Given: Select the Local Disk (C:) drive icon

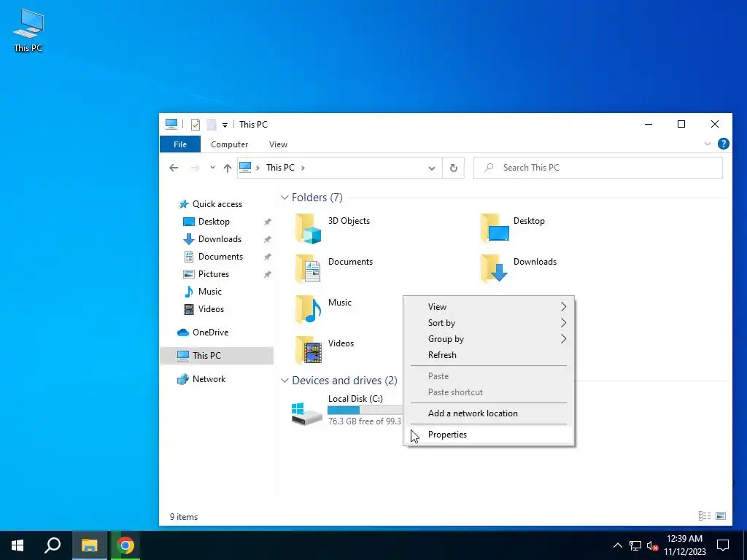Looking at the screenshot, I should click(306, 413).
